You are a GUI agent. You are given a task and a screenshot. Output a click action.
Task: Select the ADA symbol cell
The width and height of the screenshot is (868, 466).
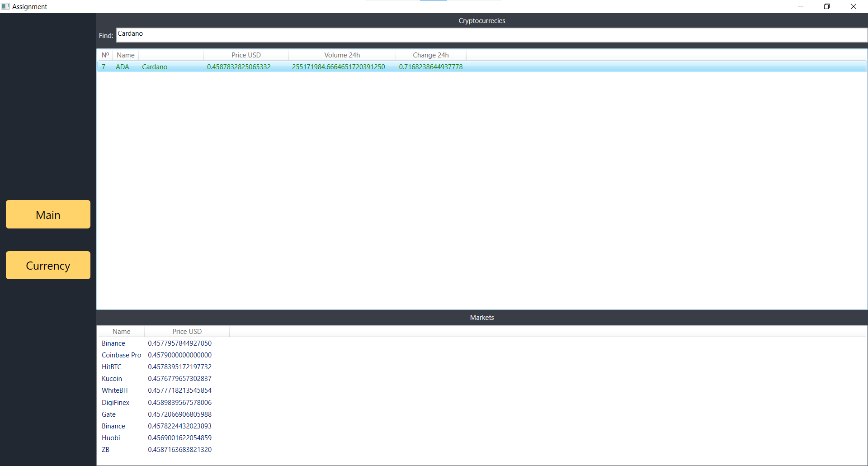pyautogui.click(x=123, y=67)
